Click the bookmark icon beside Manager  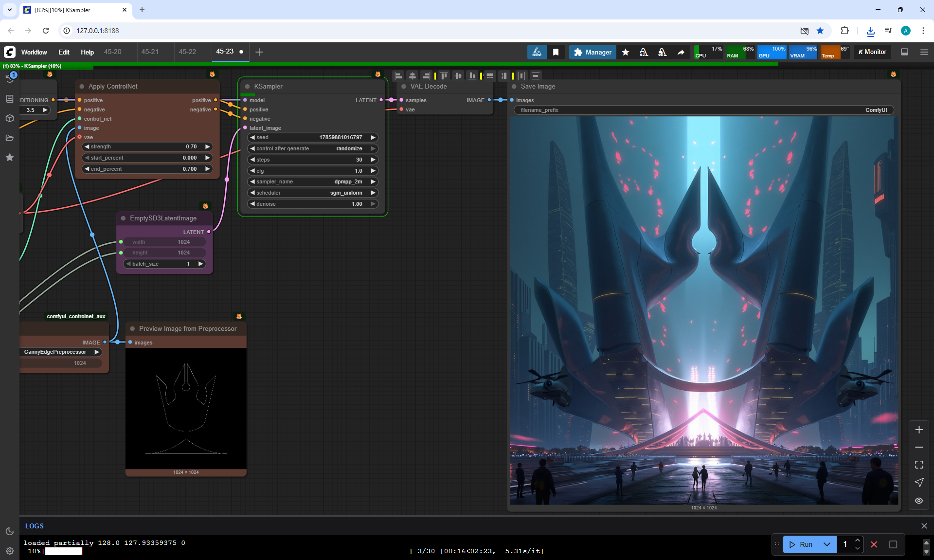[556, 52]
